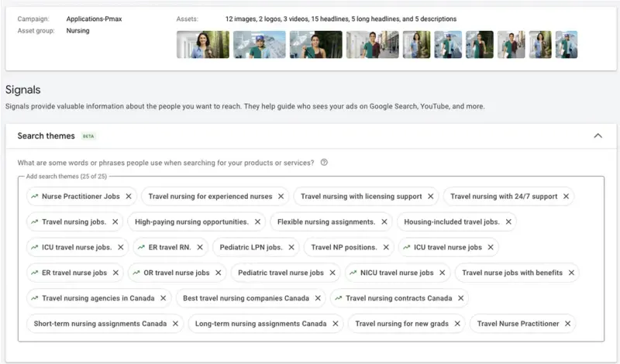Remove Travel nursing for experienced nurses chip
Screen dimensions: 620x364
[281, 197]
